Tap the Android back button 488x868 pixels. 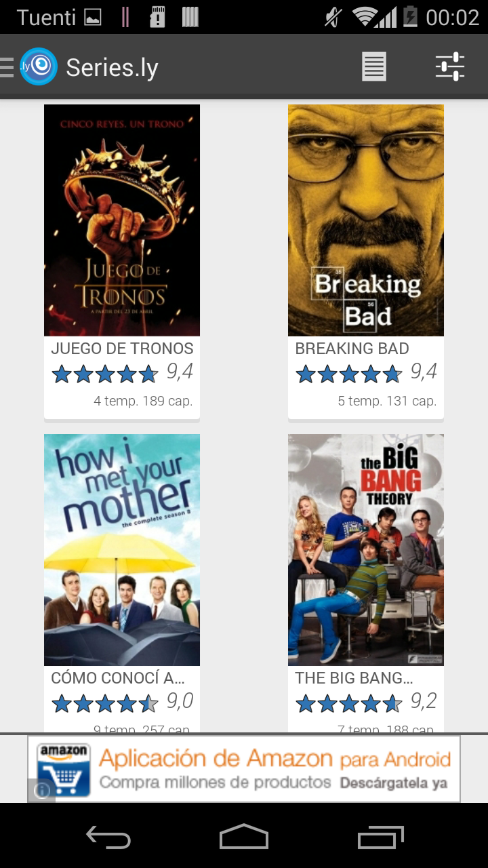pyautogui.click(x=108, y=837)
